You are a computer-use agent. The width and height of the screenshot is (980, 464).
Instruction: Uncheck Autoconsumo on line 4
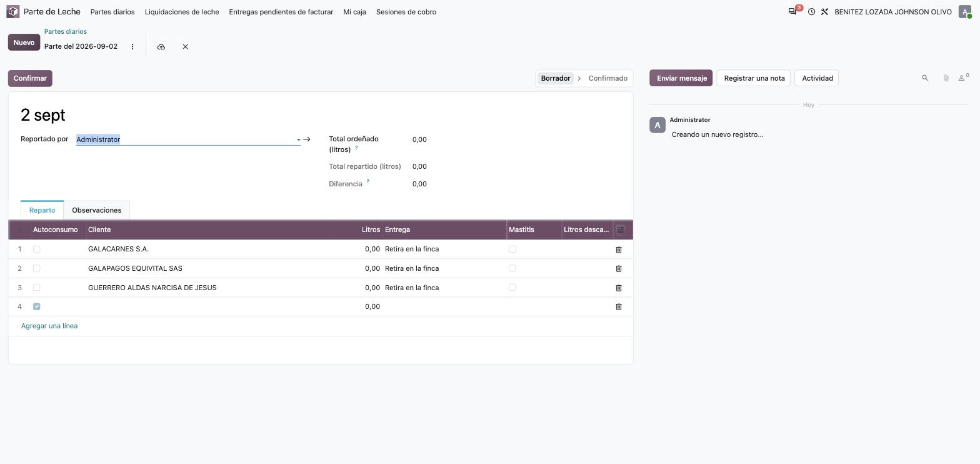pyautogui.click(x=37, y=307)
